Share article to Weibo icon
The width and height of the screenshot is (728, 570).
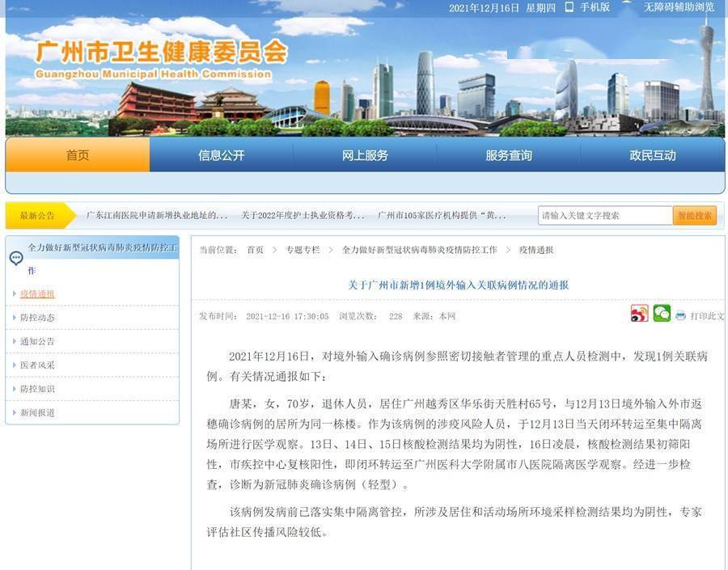[639, 314]
